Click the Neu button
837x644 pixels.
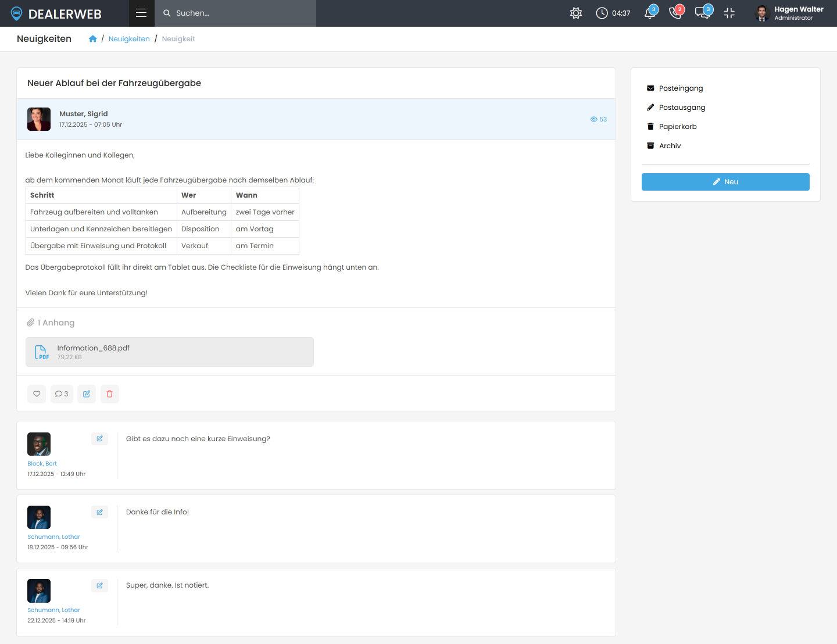725,182
